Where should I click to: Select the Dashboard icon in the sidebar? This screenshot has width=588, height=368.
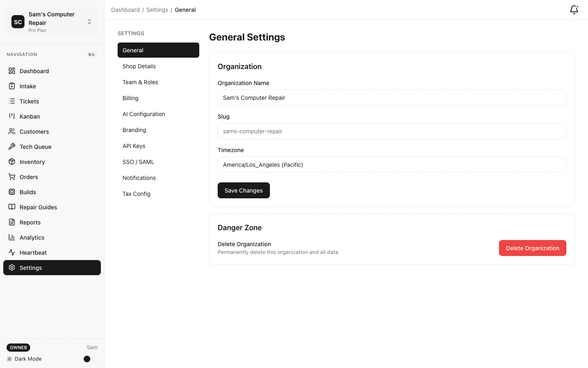[12, 71]
